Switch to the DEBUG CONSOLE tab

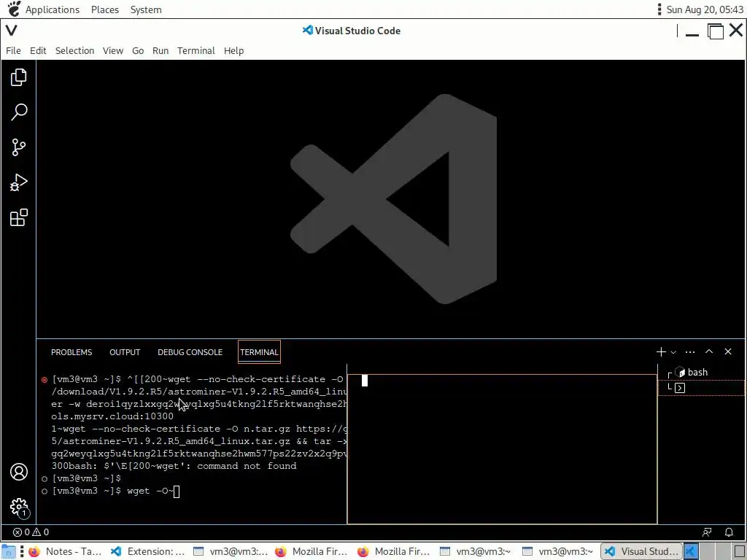click(x=190, y=352)
